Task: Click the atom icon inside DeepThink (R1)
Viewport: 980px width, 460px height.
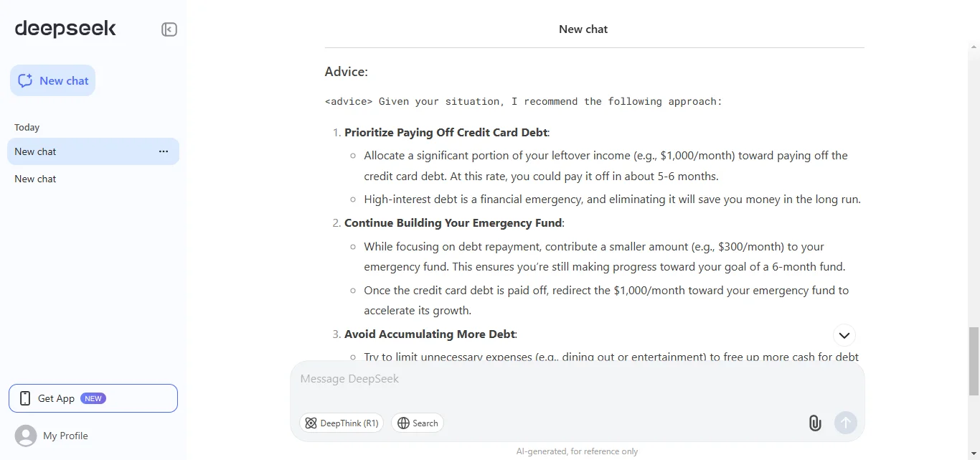Action: coord(311,423)
